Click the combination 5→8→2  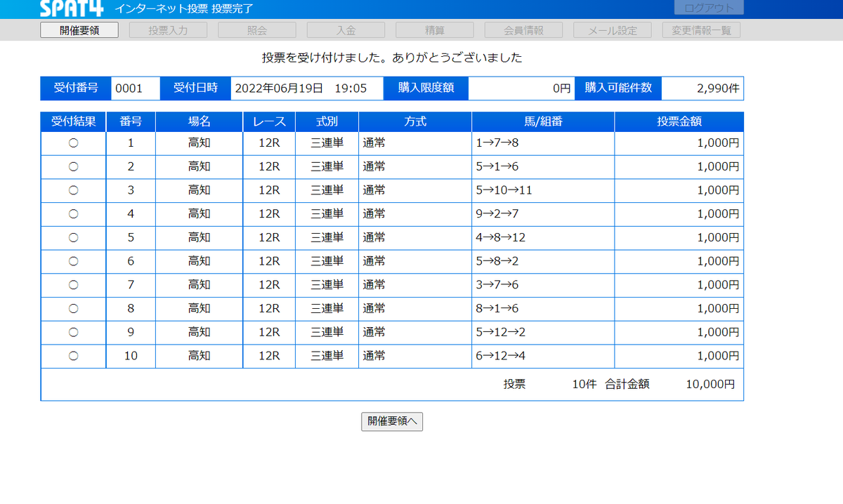497,261
